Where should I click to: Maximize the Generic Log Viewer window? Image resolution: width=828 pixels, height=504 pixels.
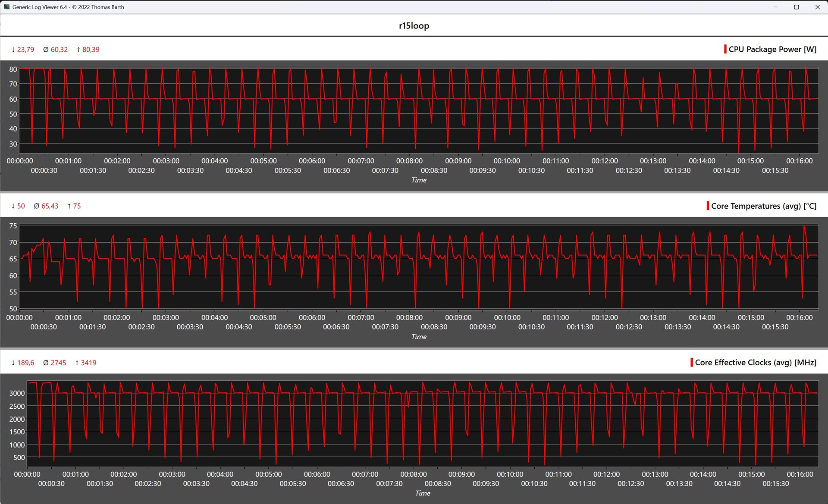(796, 7)
